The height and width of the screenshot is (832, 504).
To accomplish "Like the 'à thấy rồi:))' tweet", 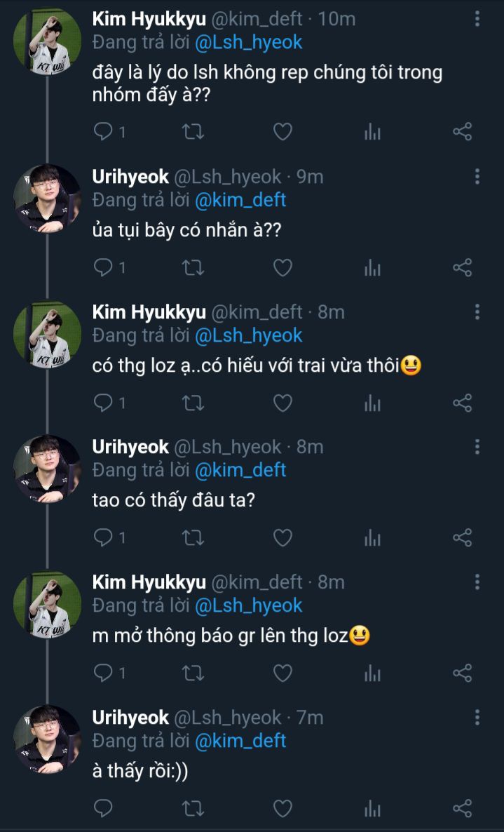I will point(282,808).
